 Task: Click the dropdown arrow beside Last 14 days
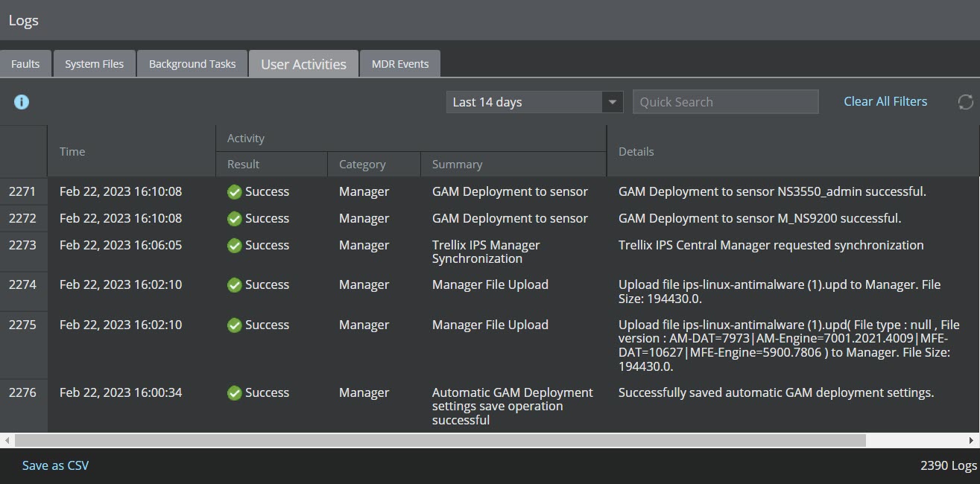click(613, 102)
